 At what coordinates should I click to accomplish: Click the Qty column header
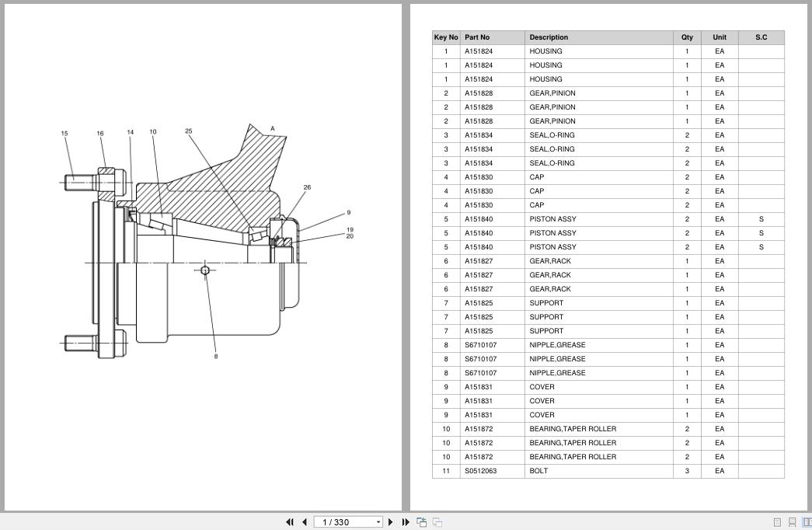pyautogui.click(x=687, y=37)
